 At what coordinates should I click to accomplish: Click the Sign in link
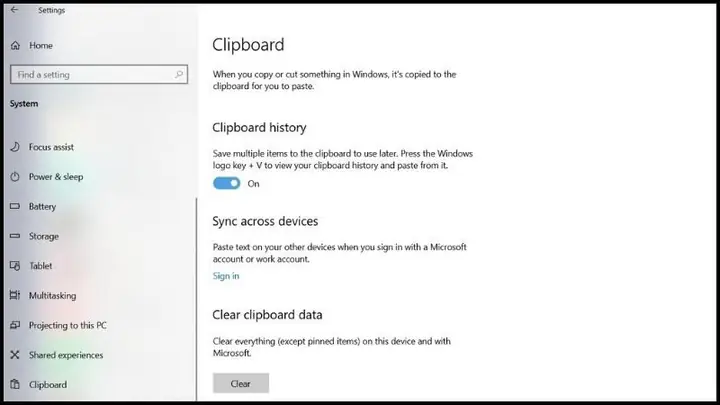[226, 276]
